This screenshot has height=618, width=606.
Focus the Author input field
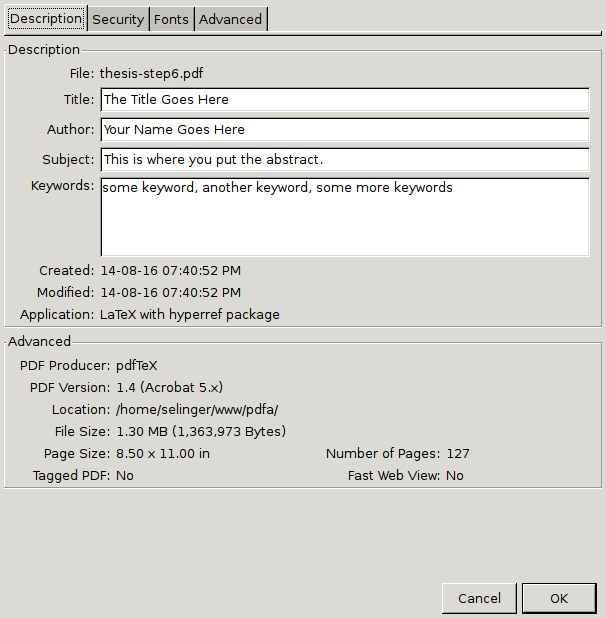pyautogui.click(x=344, y=130)
